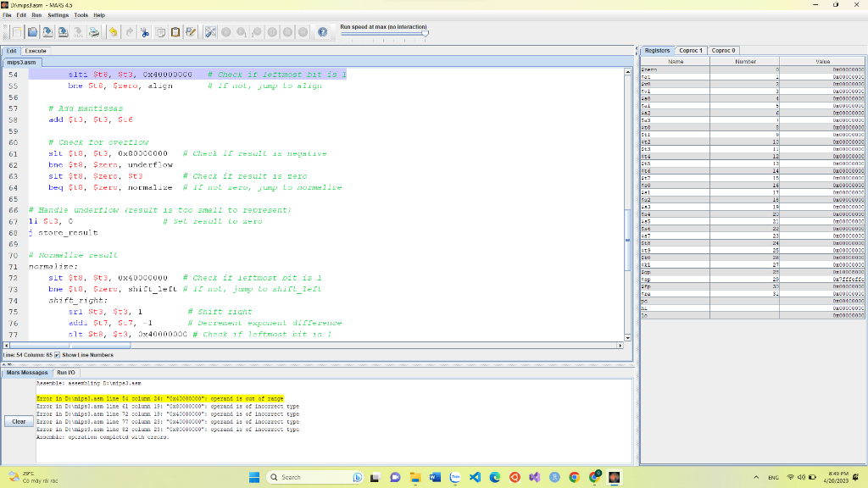Open the Tools menu

[x=81, y=15]
